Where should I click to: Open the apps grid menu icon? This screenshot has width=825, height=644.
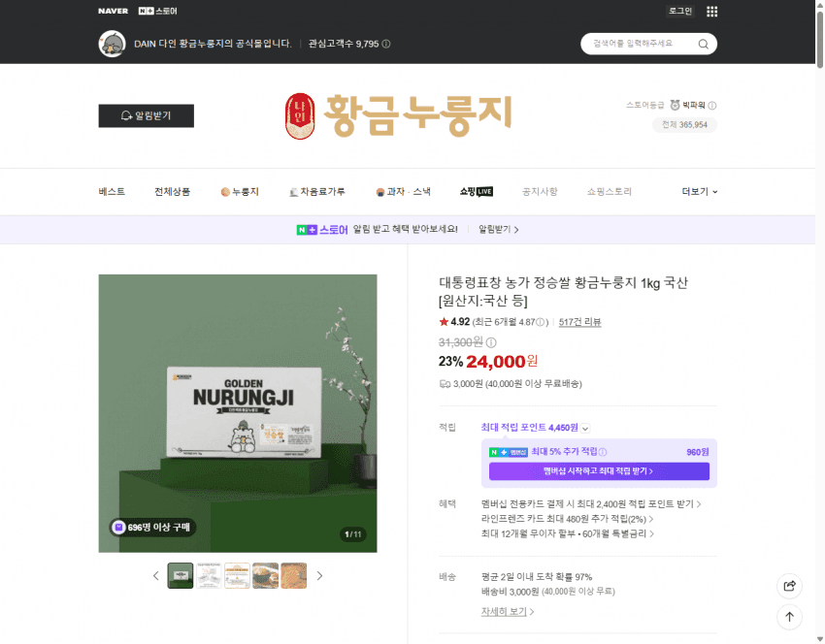(711, 11)
